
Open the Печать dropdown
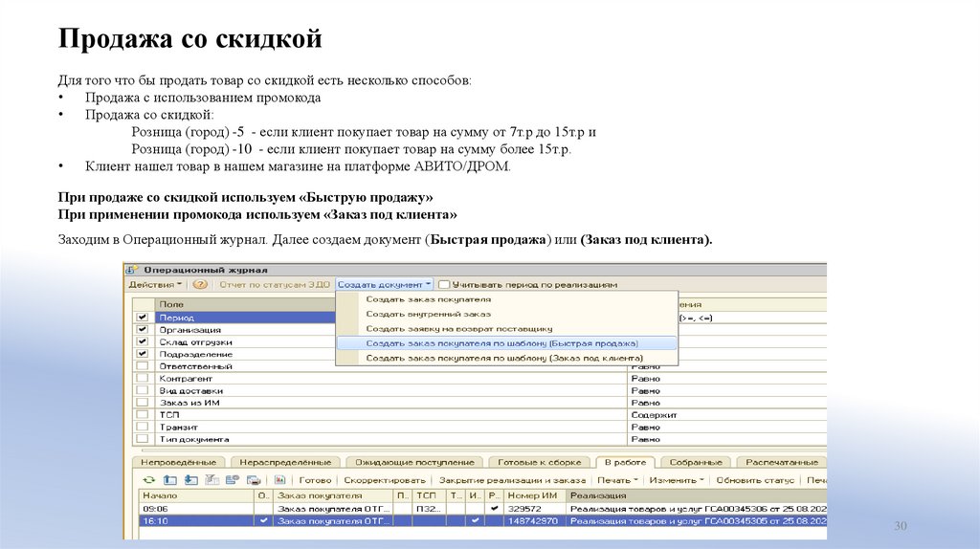pyautogui.click(x=617, y=480)
